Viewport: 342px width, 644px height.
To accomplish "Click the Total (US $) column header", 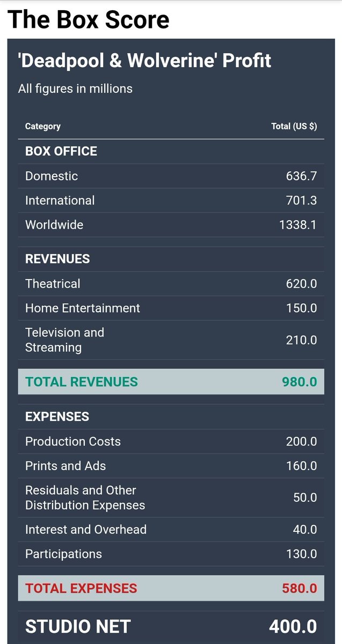I will pos(294,127).
